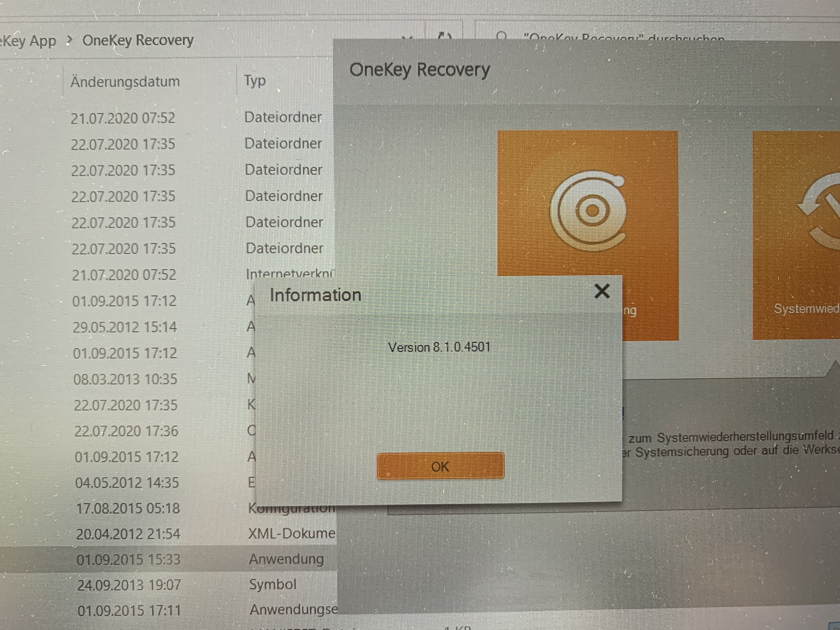Click the breadcrumb chevron before OneKey Recovery
Viewport: 840px width, 630px height.
pos(69,40)
